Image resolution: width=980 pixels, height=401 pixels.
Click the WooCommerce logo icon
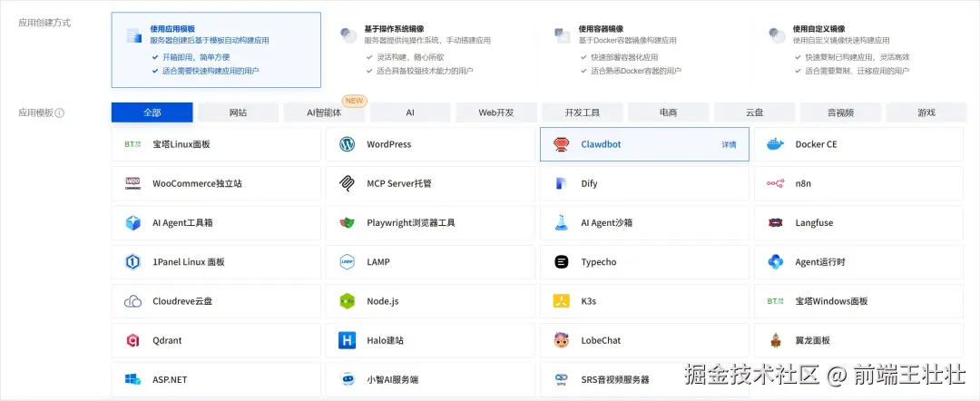point(132,183)
